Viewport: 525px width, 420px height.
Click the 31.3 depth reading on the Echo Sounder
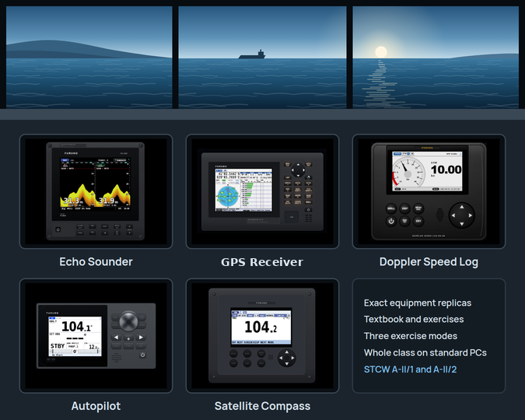[72, 201]
